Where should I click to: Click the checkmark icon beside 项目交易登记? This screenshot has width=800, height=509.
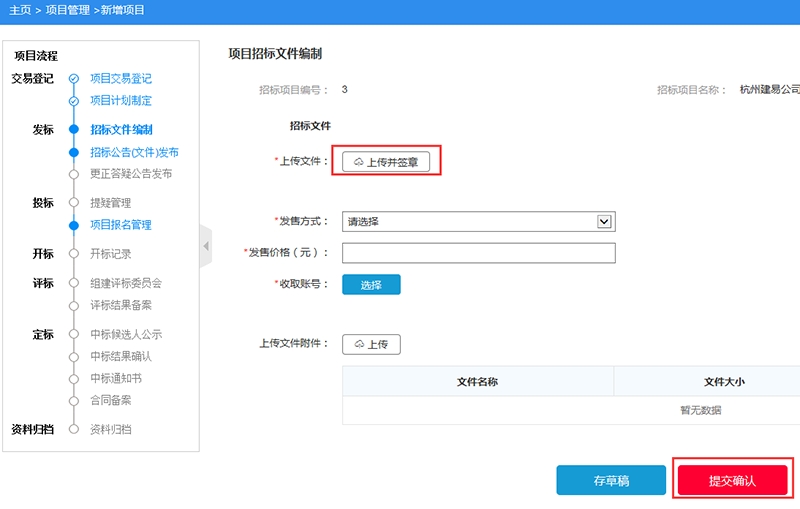(73, 79)
